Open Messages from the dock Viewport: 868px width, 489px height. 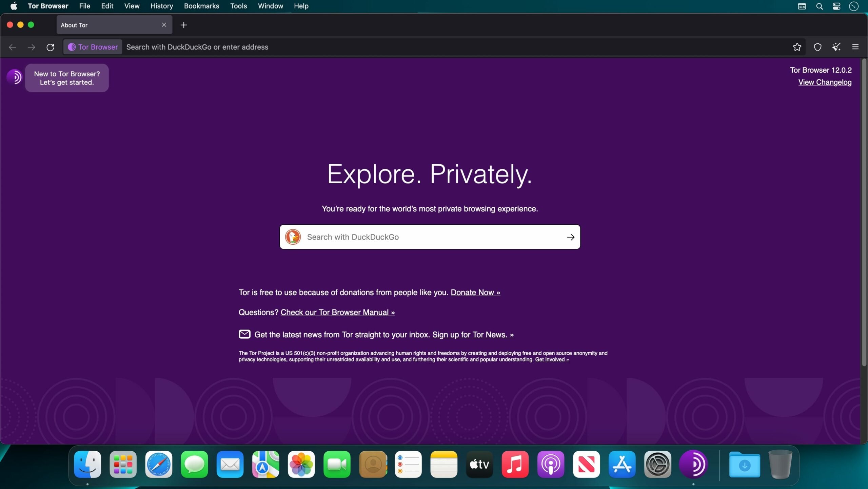click(194, 464)
